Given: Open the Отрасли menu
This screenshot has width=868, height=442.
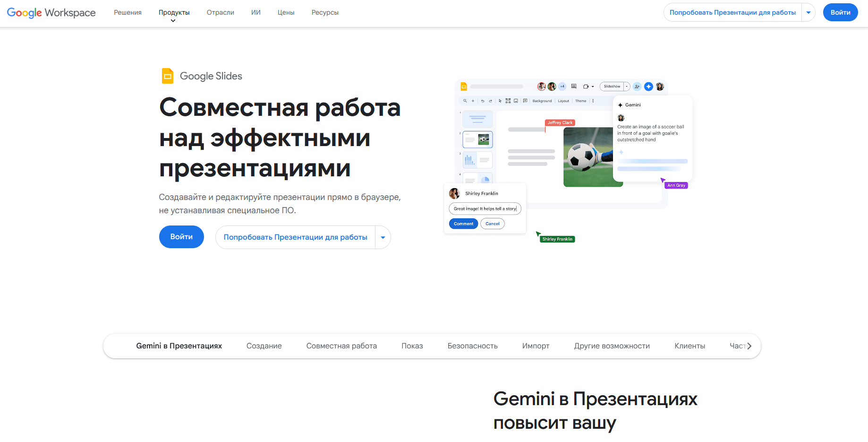Looking at the screenshot, I should tap(221, 12).
